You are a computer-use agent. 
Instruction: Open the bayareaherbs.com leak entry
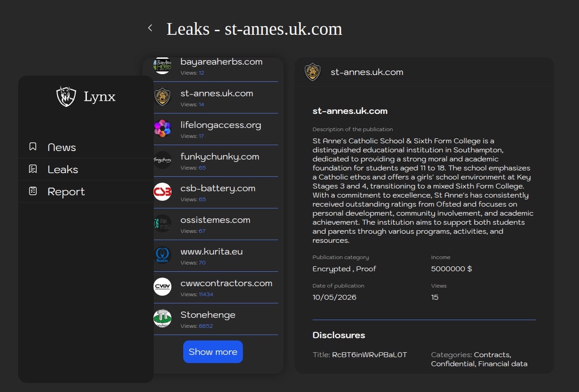coord(216,69)
